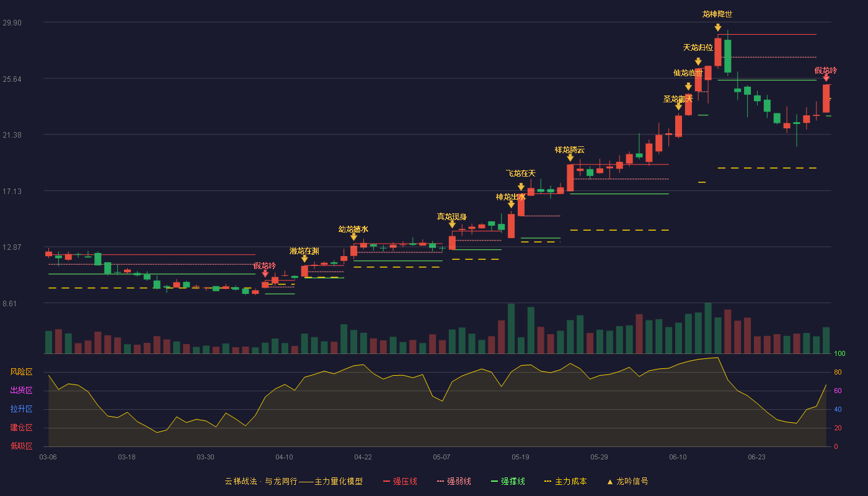Select the arrow marker below 幼龙戏水
This screenshot has width=868, height=496.
(353, 237)
